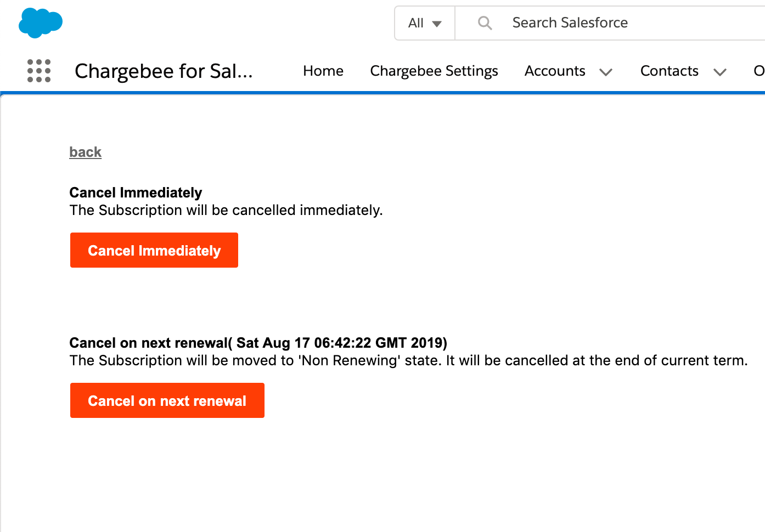Switch to the Contacts tab
This screenshot has width=765, height=532.
(x=669, y=71)
